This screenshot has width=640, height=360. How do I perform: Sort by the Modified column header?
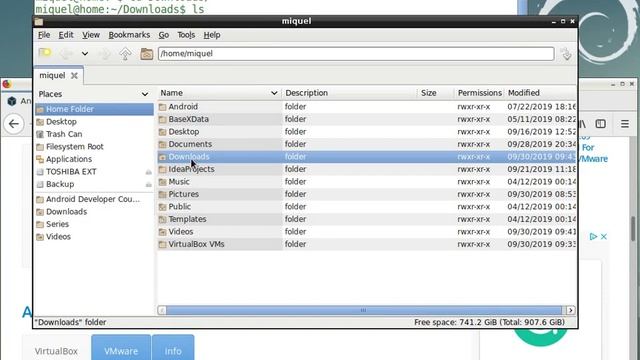click(x=540, y=93)
